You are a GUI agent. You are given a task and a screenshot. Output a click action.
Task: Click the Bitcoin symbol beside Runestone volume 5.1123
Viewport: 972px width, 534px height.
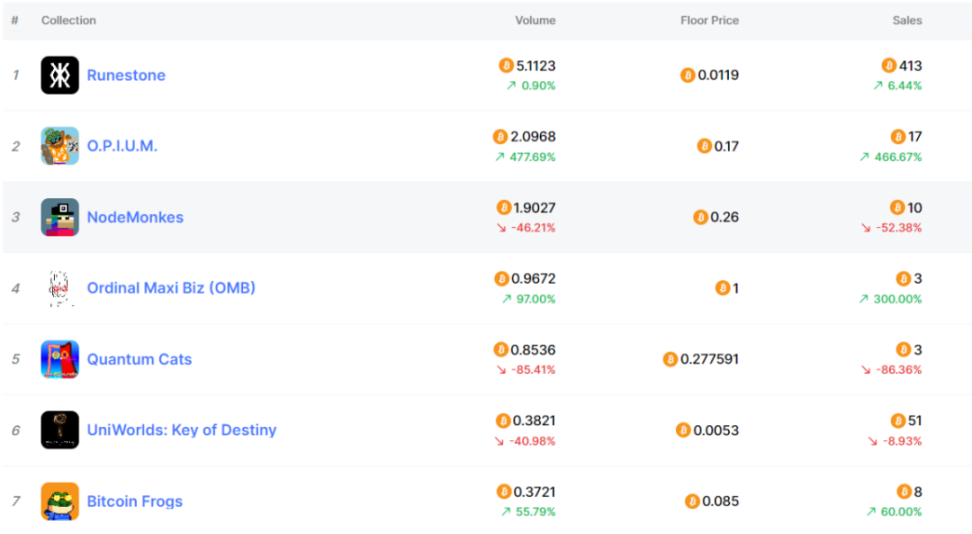(506, 66)
